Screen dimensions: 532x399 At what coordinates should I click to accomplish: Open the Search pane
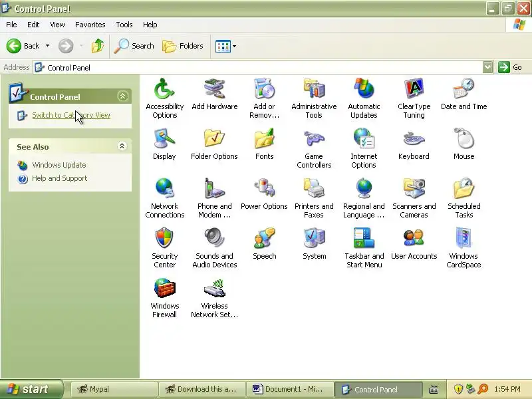click(134, 46)
